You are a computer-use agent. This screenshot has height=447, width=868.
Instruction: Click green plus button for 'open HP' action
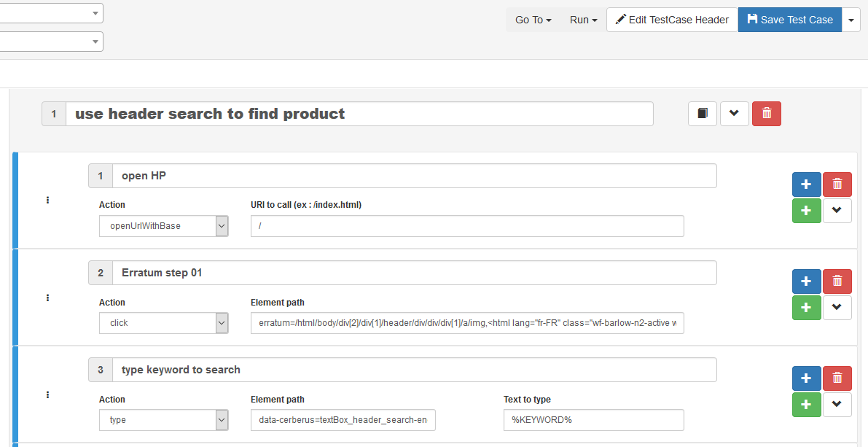(807, 211)
